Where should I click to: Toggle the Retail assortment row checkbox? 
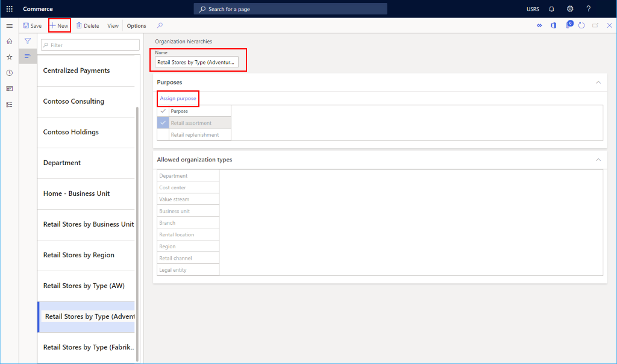[163, 123]
